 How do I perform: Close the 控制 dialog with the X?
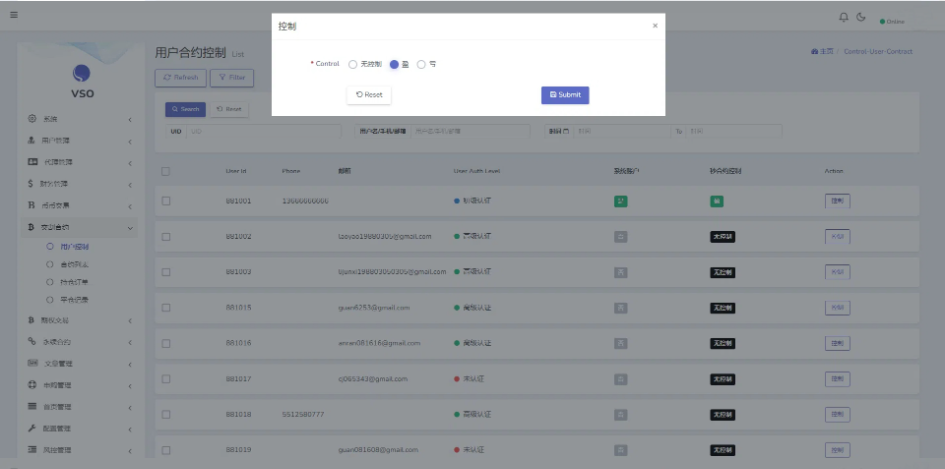[x=655, y=26]
